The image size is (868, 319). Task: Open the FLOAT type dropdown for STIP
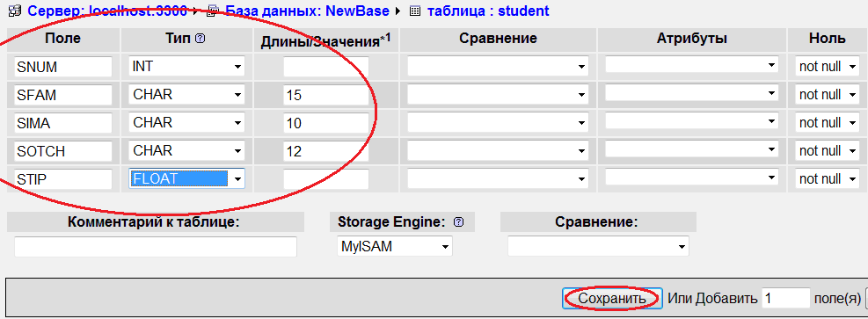[x=186, y=178]
